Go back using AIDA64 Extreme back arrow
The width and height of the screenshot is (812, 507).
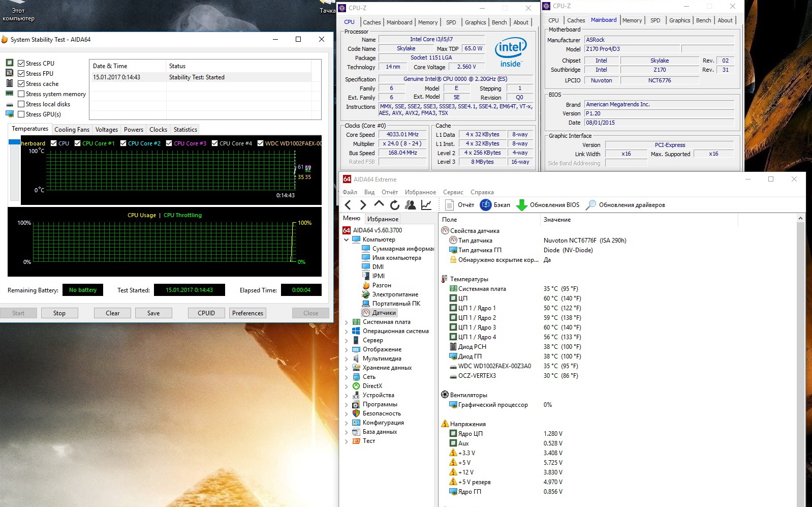tap(348, 205)
